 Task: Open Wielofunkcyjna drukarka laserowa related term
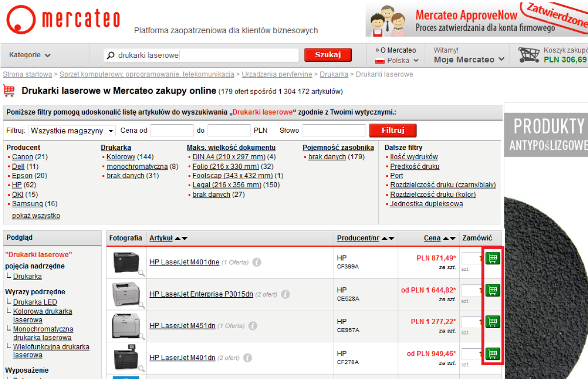(x=51, y=351)
